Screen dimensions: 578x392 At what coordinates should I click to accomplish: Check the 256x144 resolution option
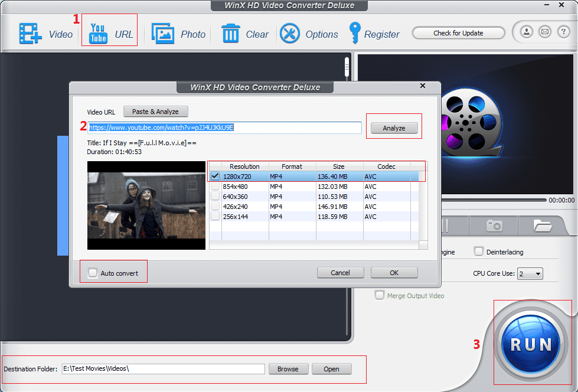coord(215,216)
